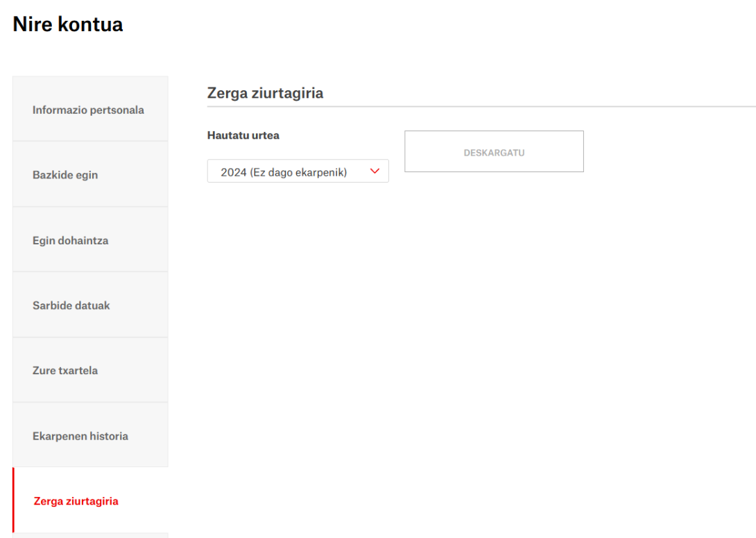Open Sarbide datuak section
The height and width of the screenshot is (538, 756).
click(x=90, y=305)
